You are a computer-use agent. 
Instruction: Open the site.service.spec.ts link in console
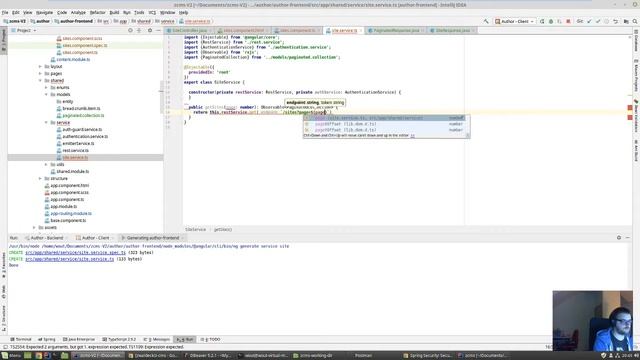[x=76, y=253]
